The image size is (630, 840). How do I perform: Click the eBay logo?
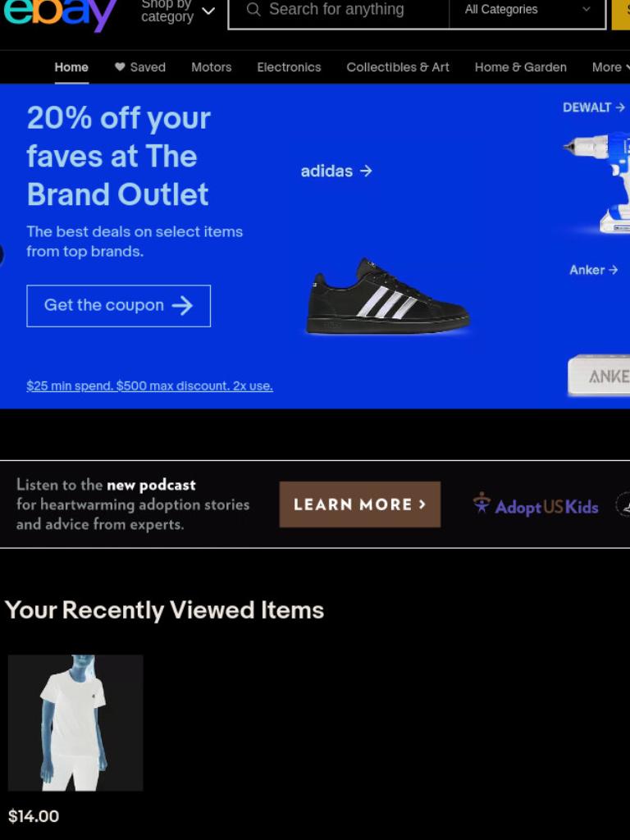click(59, 13)
